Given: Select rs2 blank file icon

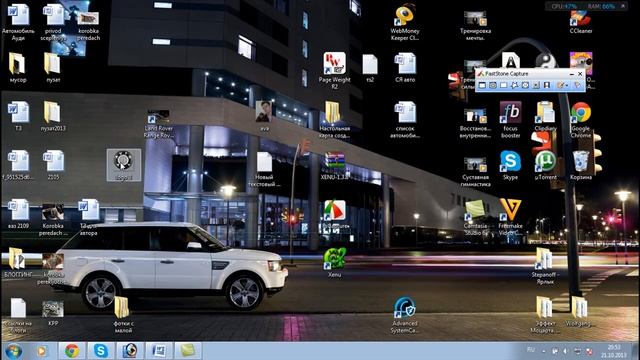Looking at the screenshot, I should pyautogui.click(x=370, y=67).
